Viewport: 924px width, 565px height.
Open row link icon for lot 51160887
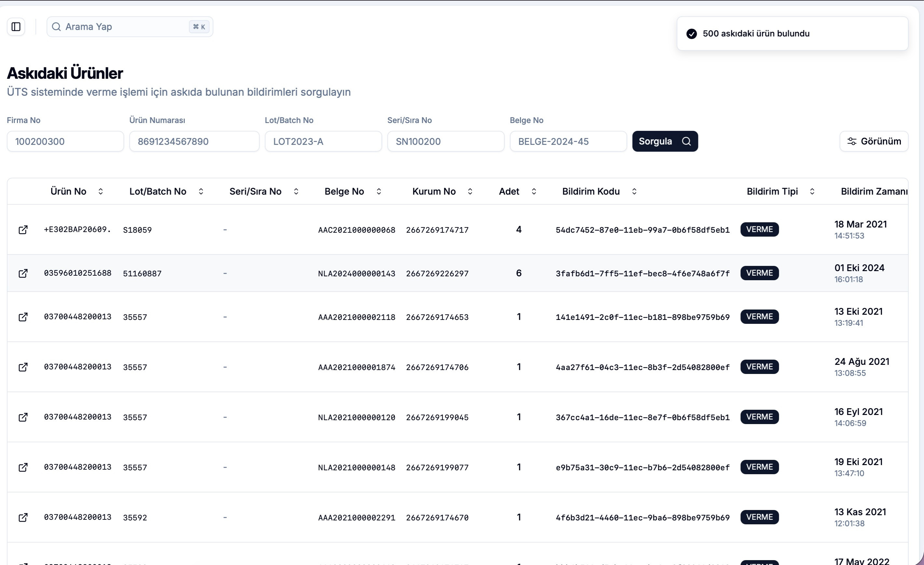(23, 273)
